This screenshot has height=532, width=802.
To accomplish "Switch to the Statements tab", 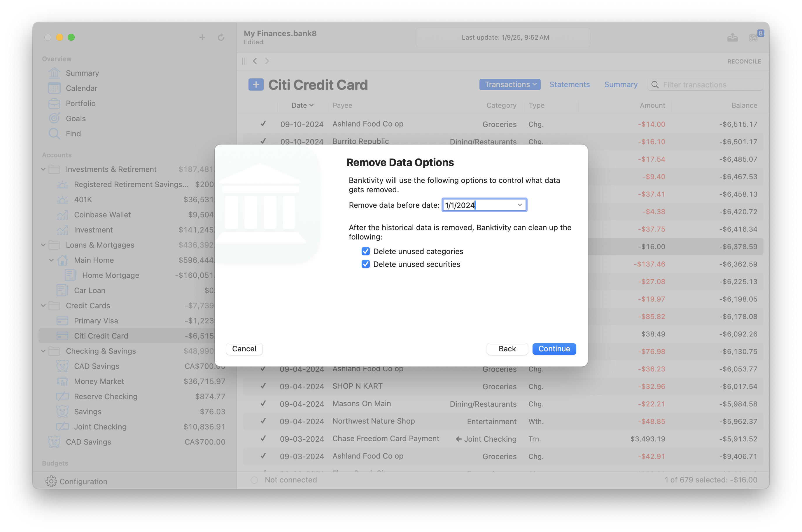I will (x=569, y=84).
